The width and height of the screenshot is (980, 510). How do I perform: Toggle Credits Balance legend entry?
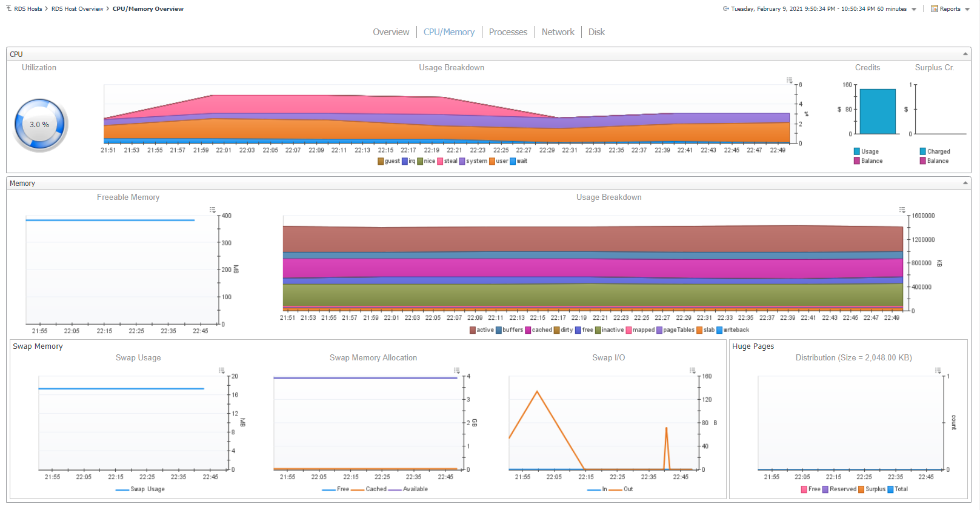[868, 161]
